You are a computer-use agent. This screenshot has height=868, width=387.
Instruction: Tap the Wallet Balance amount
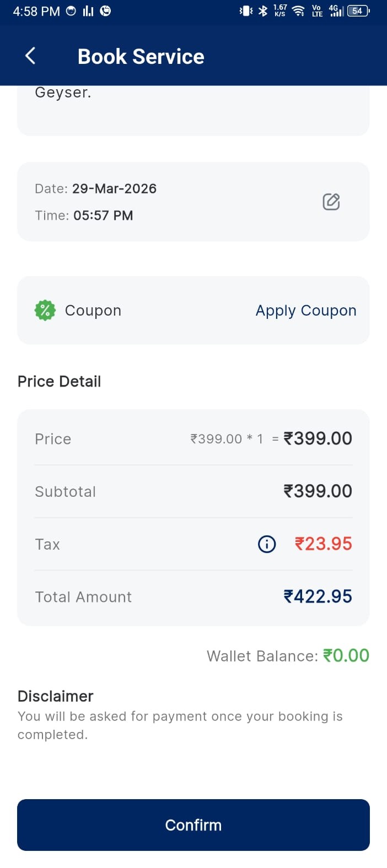point(346,655)
